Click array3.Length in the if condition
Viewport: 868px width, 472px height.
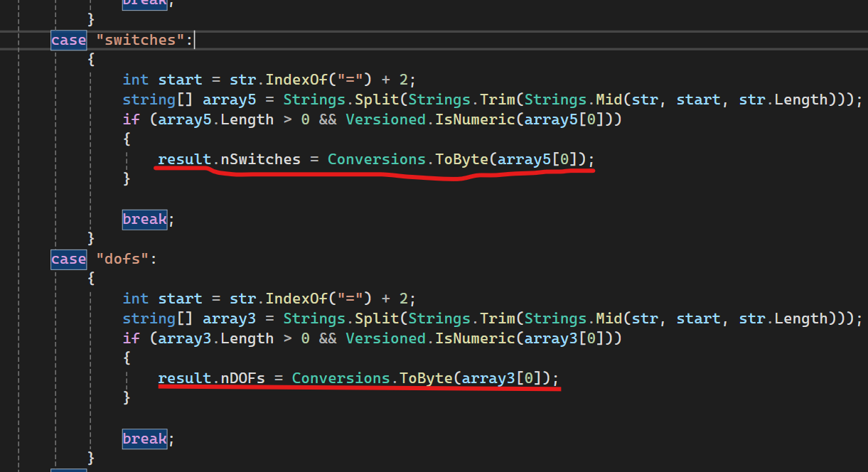coord(216,338)
